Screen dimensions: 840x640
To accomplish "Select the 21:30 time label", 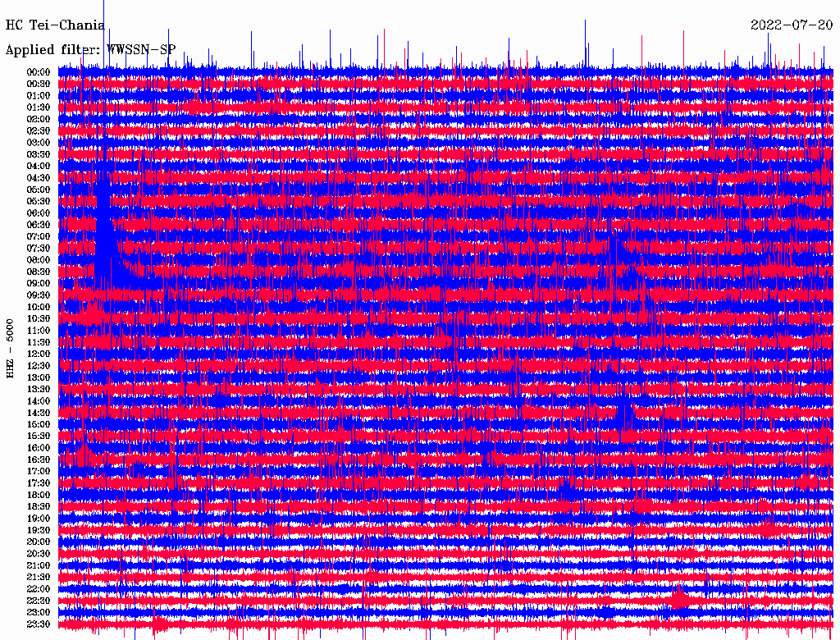I will click(x=38, y=578).
